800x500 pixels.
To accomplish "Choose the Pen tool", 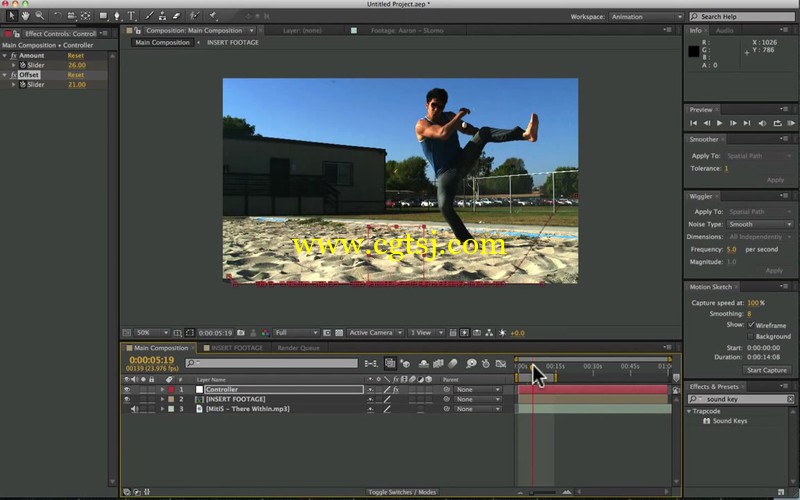I will pos(117,16).
